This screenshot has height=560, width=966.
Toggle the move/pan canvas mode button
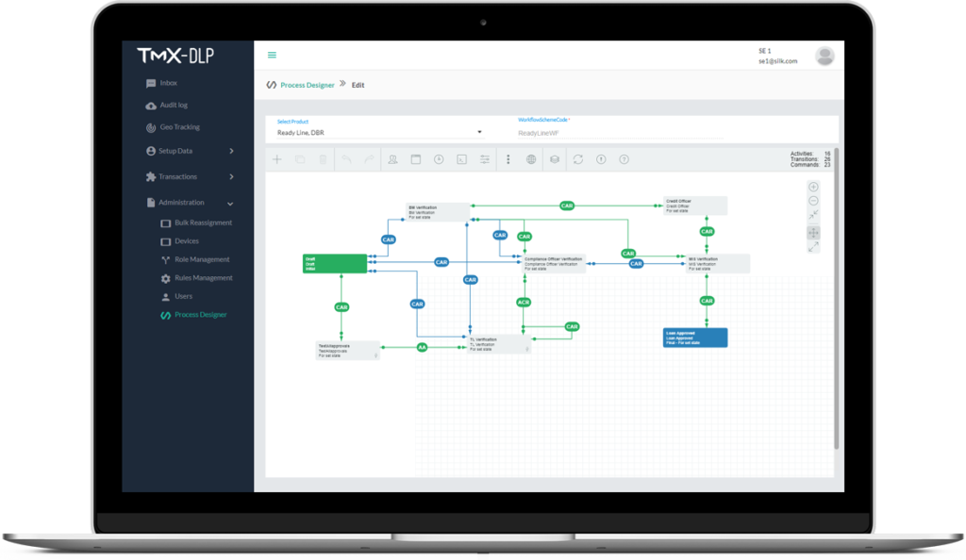click(x=813, y=232)
